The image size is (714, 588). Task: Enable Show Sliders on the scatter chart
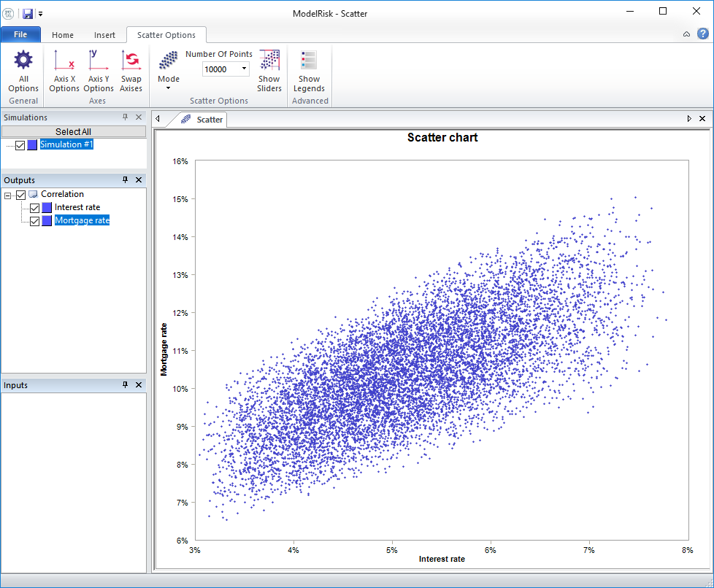click(269, 71)
